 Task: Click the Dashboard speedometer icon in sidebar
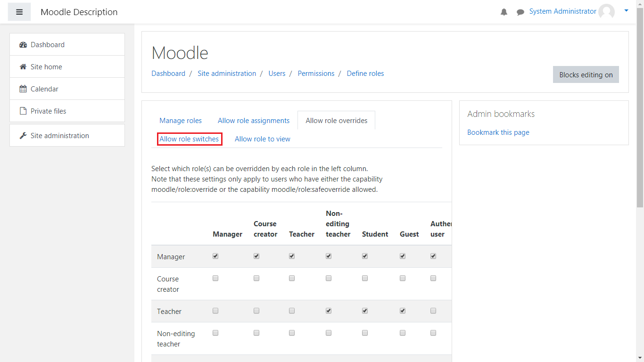pyautogui.click(x=23, y=45)
